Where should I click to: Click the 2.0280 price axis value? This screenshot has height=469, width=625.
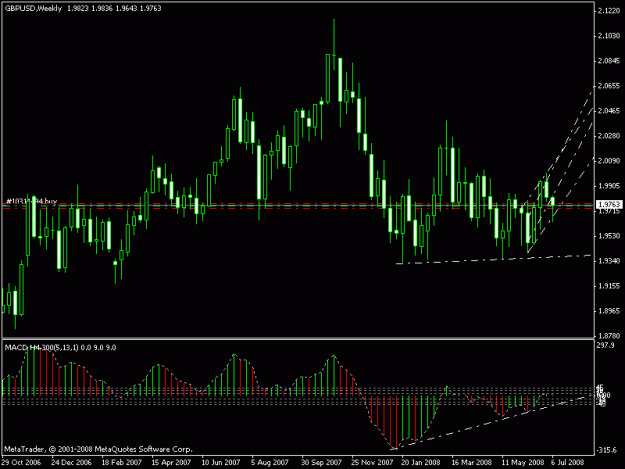click(x=609, y=136)
